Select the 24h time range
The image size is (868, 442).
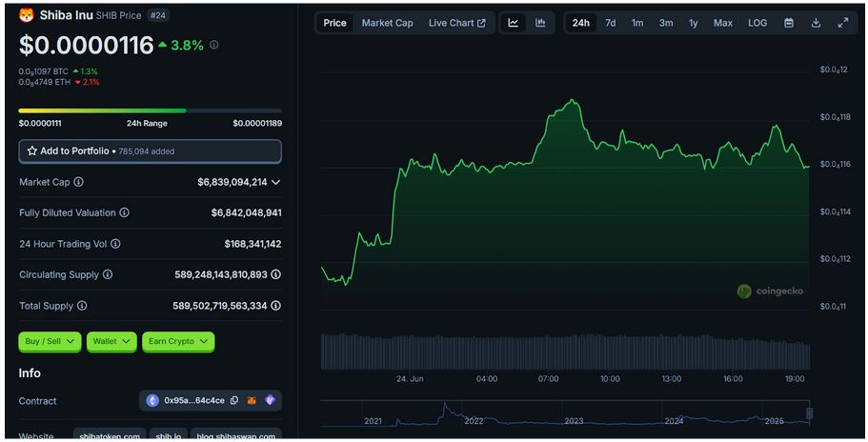[580, 23]
